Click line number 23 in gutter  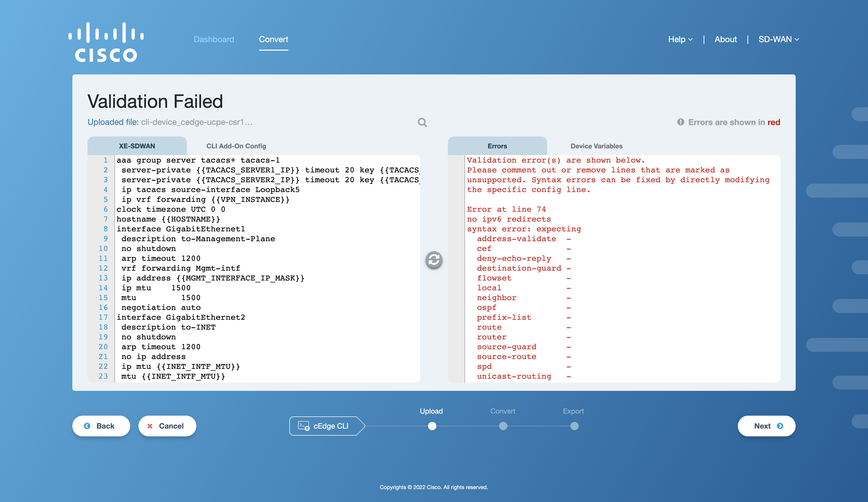(103, 376)
